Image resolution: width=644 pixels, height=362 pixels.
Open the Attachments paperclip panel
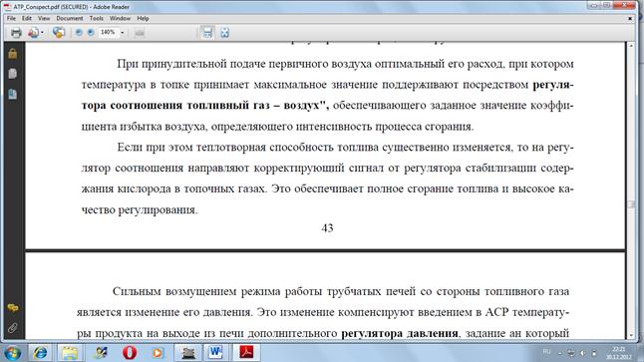[13, 328]
